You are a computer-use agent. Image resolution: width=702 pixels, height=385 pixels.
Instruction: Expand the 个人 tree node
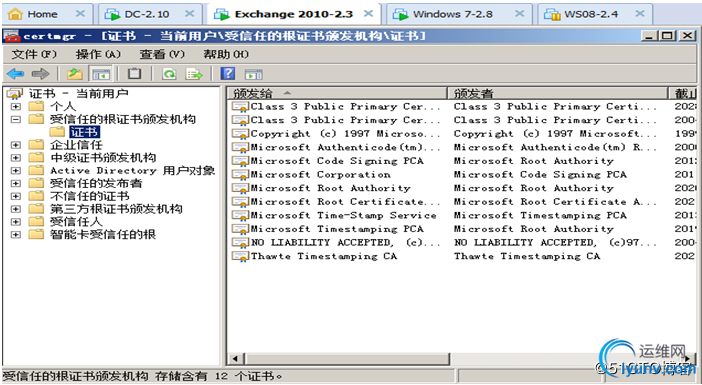click(16, 107)
